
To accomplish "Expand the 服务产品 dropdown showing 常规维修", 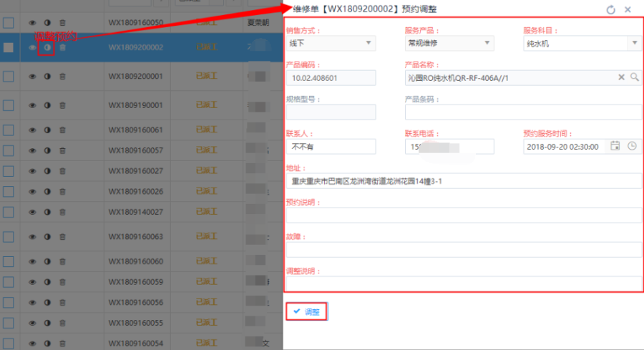I will point(449,44).
